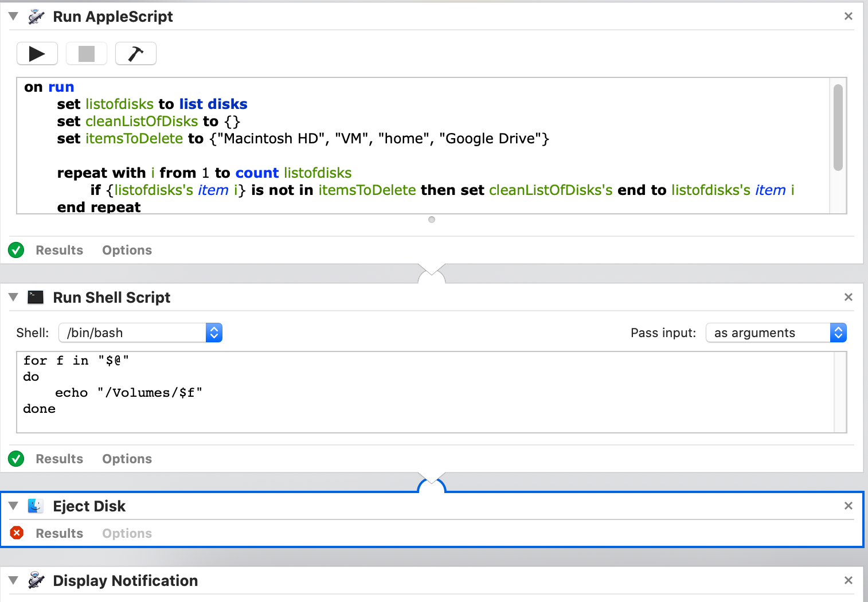Click the red error icon under Eject Disk
The image size is (868, 602).
pos(17,533)
